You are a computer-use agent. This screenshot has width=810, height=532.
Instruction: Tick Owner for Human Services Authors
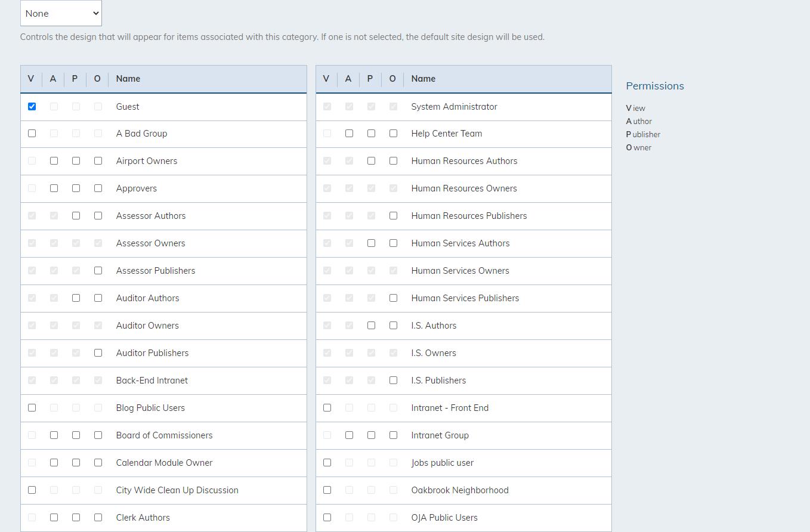coord(394,243)
